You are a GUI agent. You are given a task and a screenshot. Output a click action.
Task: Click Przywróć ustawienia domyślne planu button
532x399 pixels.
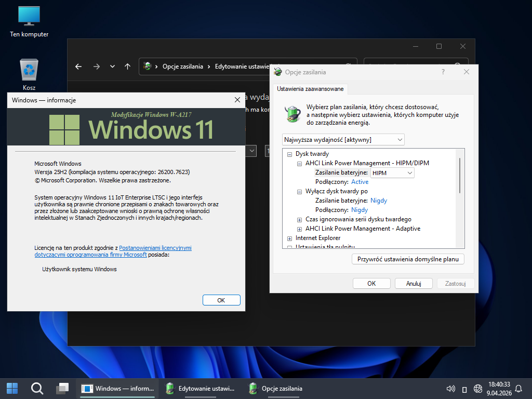click(x=407, y=259)
